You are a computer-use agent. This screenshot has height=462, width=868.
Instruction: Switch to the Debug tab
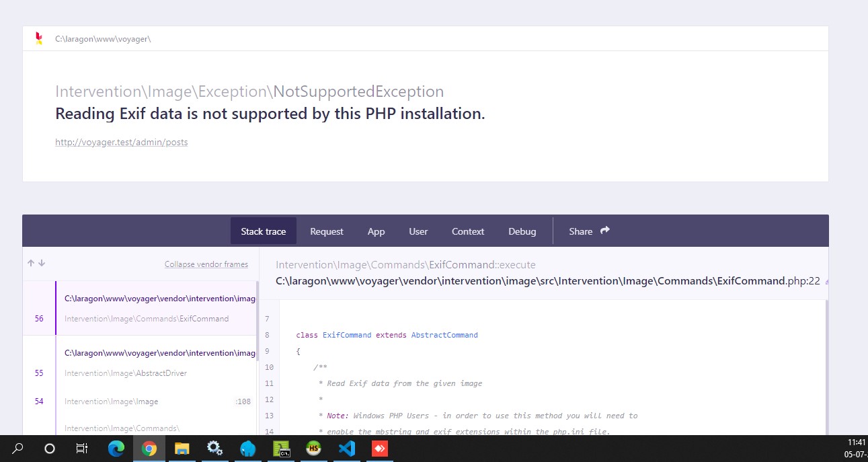(522, 231)
